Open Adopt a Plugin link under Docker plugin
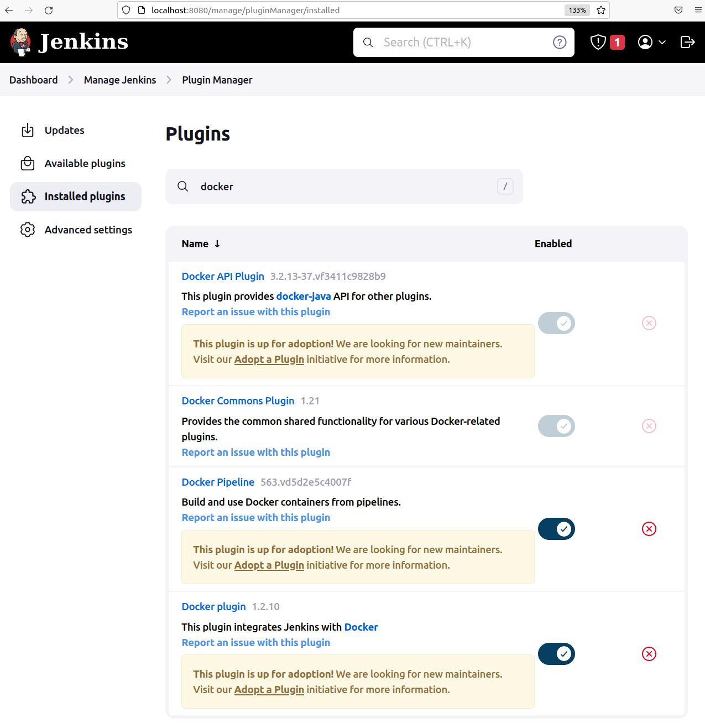 point(269,690)
